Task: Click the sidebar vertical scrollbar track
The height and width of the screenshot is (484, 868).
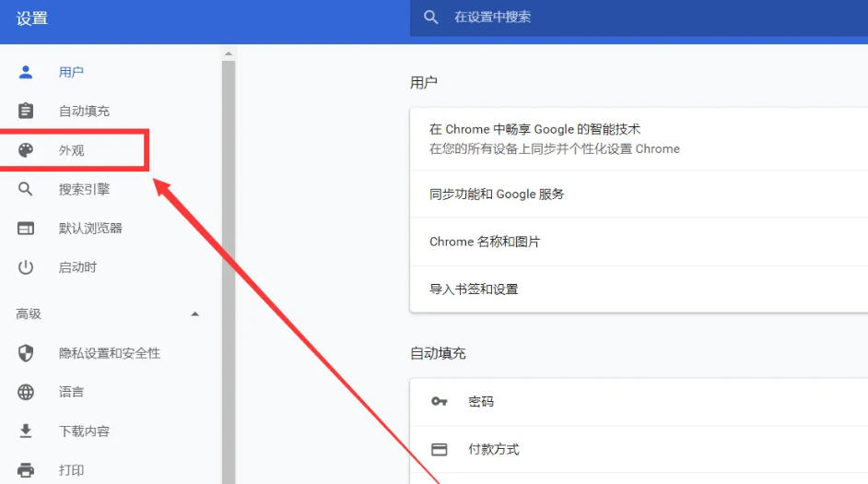Action: 229,272
